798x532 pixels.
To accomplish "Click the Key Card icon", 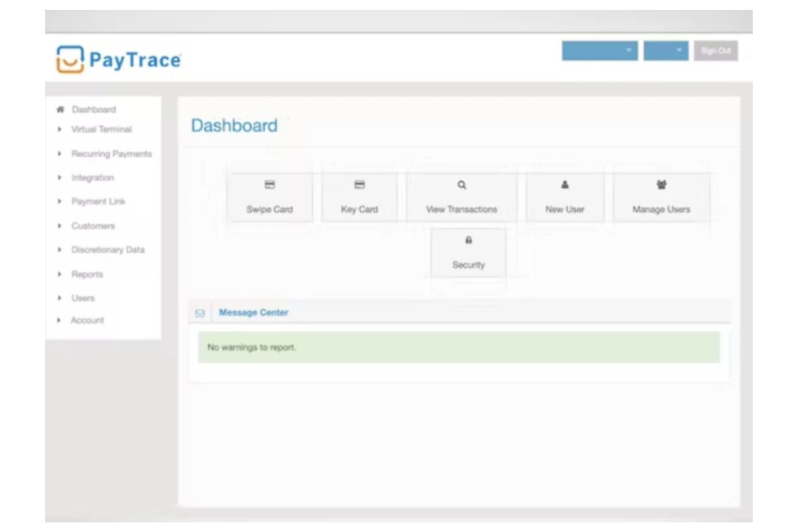I will click(x=360, y=185).
